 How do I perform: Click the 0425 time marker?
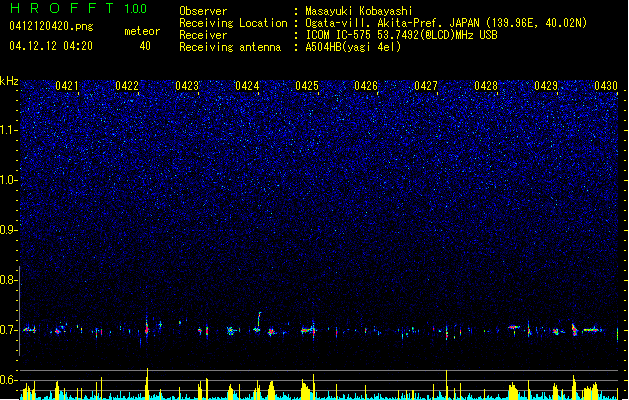tap(306, 86)
